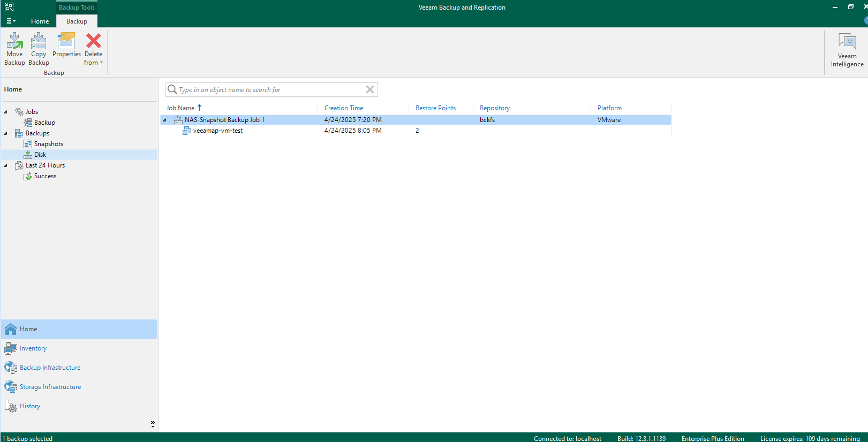The image size is (868, 442).
Task: Switch to the Home ribbon tab
Action: (40, 21)
